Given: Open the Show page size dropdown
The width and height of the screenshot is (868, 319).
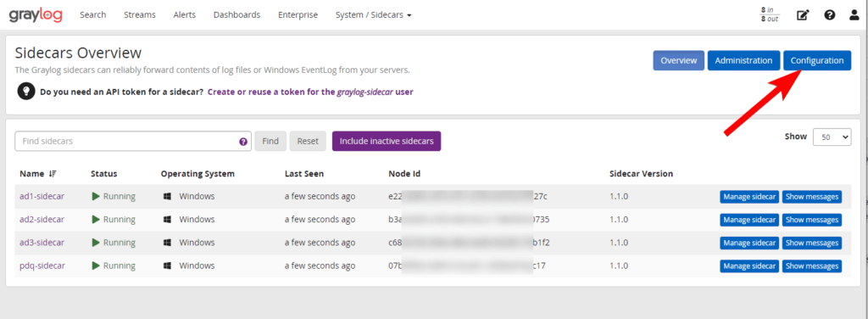Looking at the screenshot, I should tap(832, 137).
